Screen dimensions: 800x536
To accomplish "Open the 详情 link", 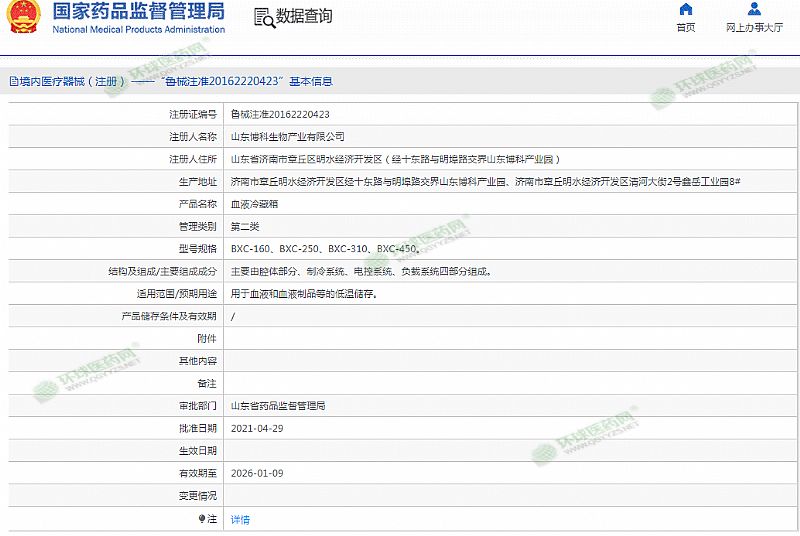I will click(x=240, y=519).
